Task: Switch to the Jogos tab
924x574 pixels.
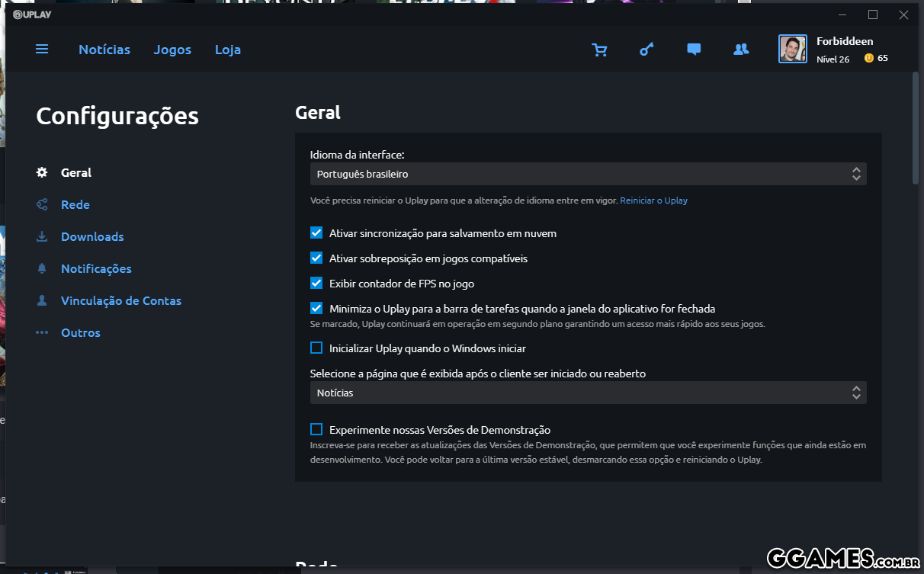Action: 172,50
